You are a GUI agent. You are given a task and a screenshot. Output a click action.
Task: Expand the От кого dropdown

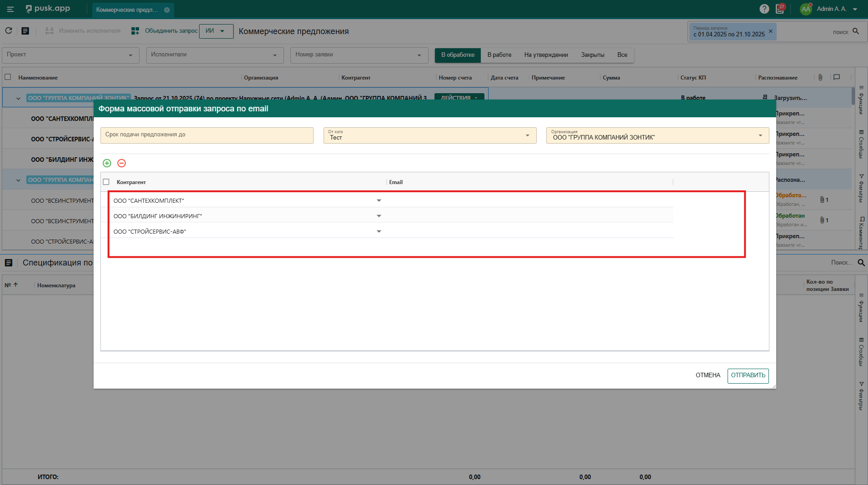pyautogui.click(x=527, y=135)
